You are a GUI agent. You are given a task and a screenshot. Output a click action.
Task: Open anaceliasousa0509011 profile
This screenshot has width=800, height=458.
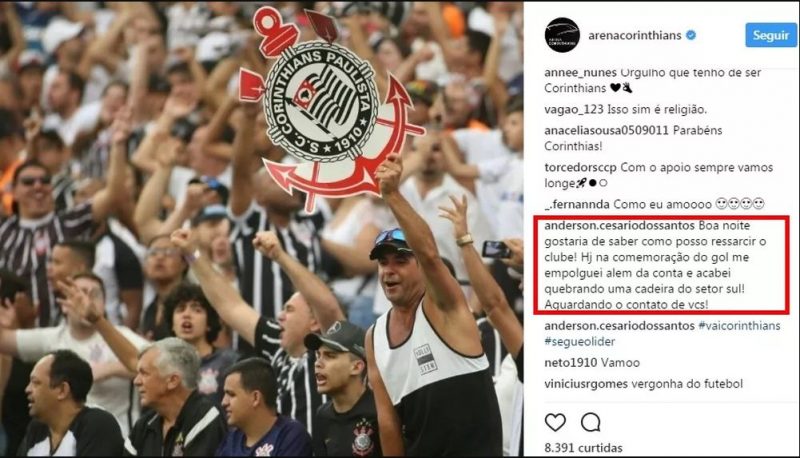(x=606, y=130)
